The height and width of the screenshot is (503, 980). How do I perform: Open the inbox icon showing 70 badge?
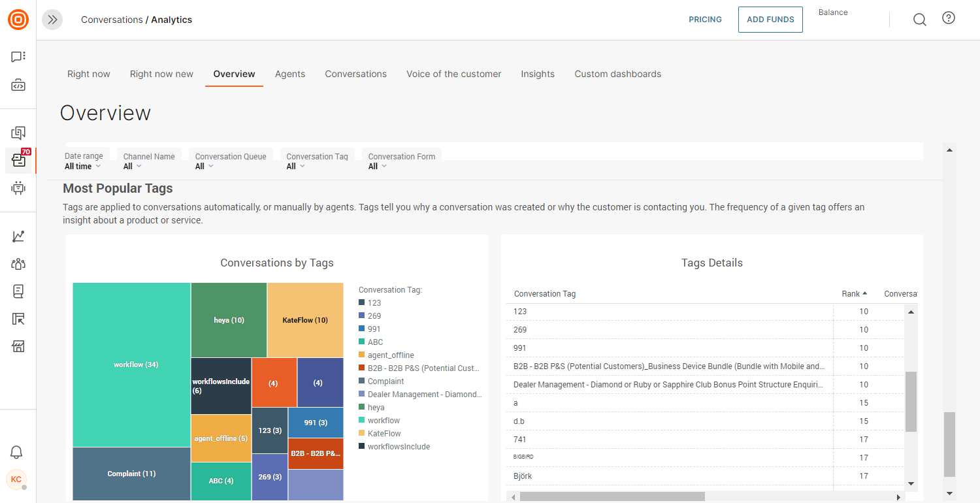(x=18, y=161)
